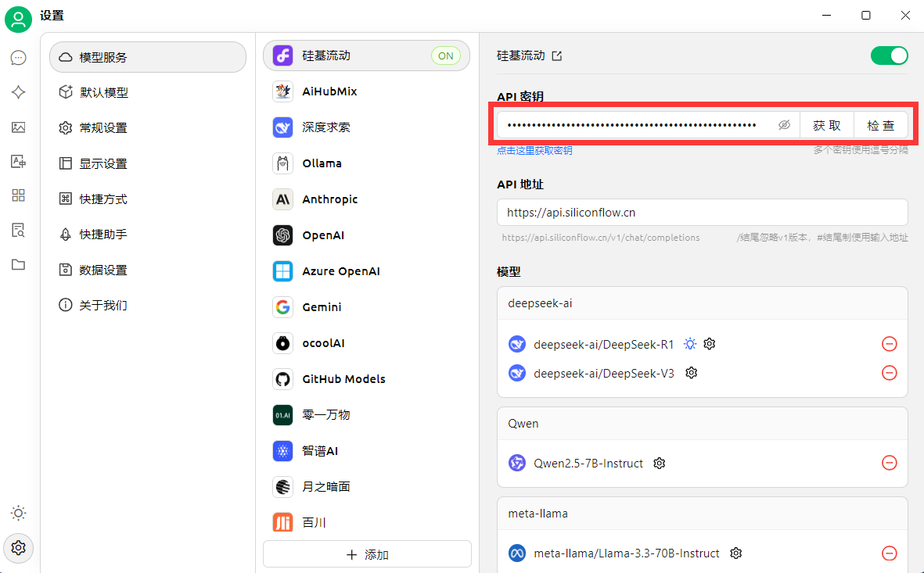Click the meta-llama group header

pos(703,514)
